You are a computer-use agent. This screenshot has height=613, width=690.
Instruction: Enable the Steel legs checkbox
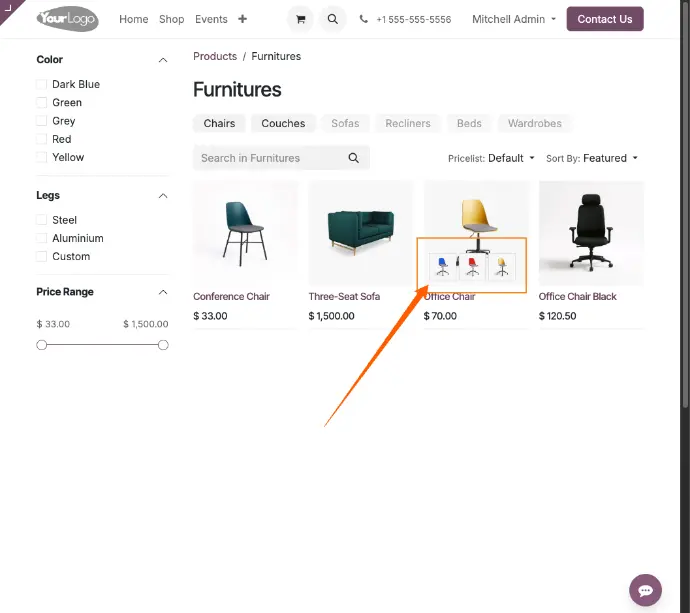point(41,220)
